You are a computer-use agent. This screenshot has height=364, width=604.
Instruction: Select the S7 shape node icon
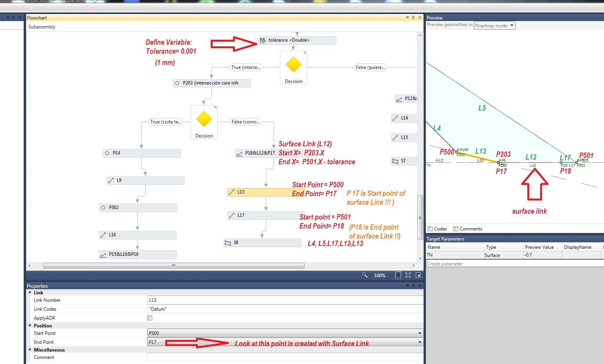coord(395,161)
